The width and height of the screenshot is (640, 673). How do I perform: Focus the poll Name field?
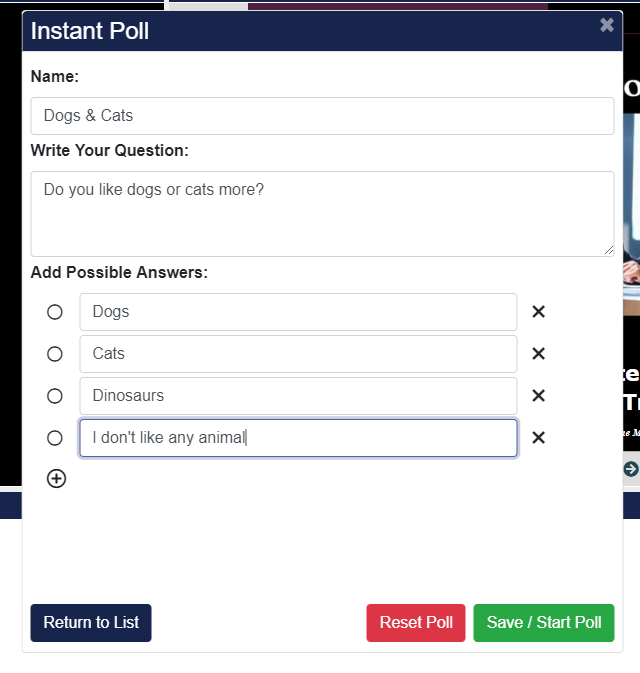pyautogui.click(x=322, y=116)
